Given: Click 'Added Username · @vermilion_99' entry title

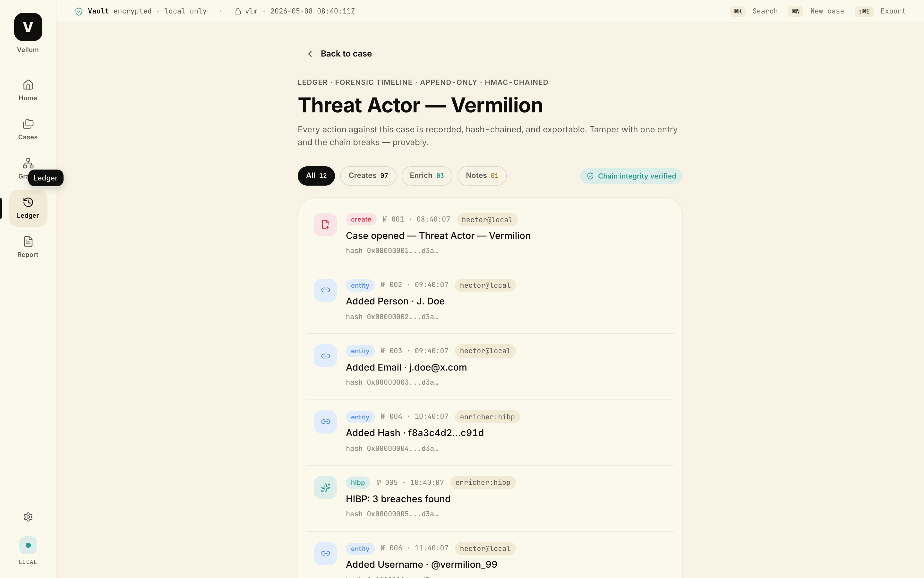Looking at the screenshot, I should [x=422, y=565].
